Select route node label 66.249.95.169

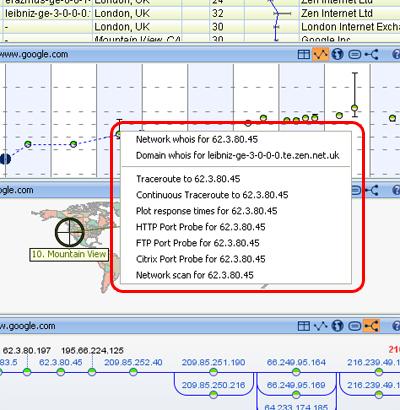click(x=296, y=385)
